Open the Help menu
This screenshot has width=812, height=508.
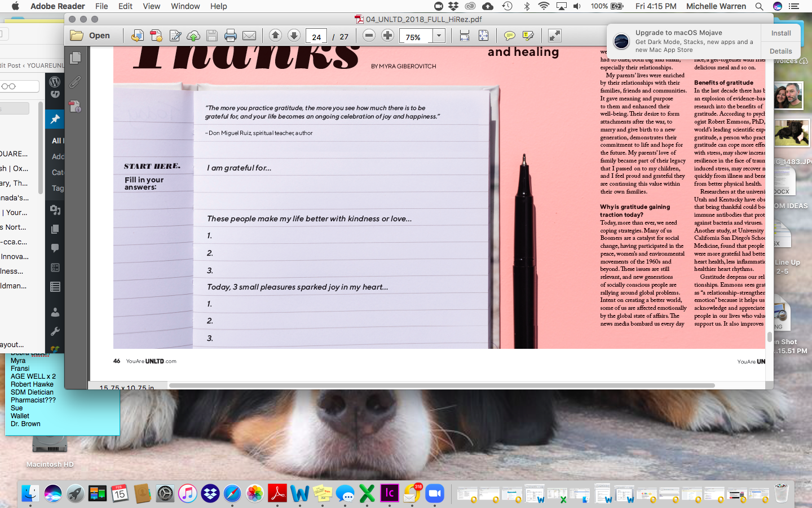point(219,6)
